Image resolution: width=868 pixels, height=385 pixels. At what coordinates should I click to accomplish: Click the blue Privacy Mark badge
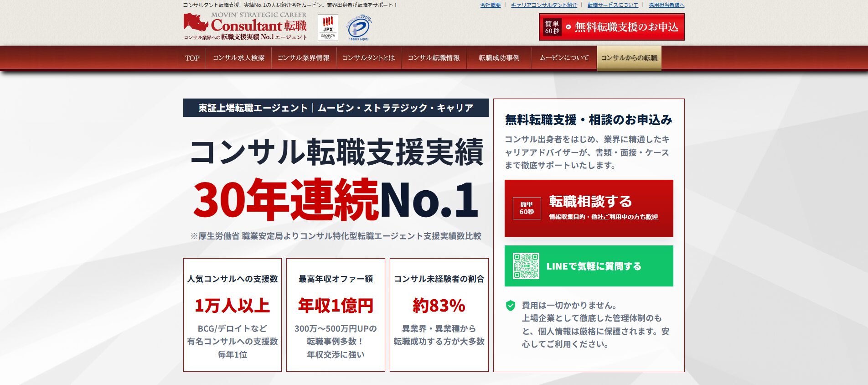(358, 28)
